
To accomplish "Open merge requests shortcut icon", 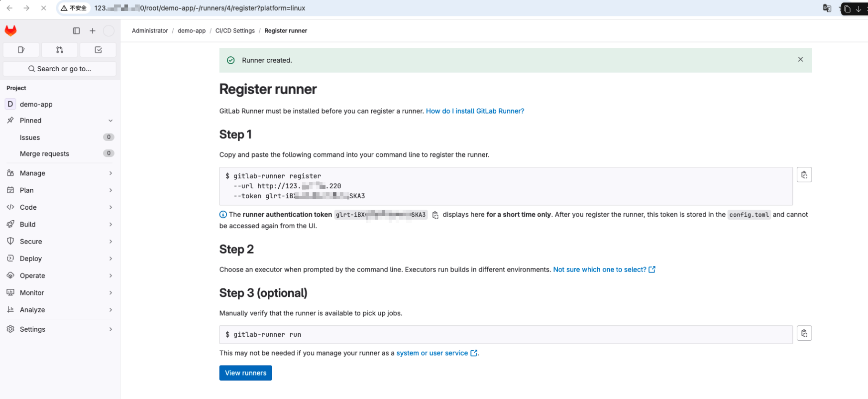I will [x=60, y=50].
